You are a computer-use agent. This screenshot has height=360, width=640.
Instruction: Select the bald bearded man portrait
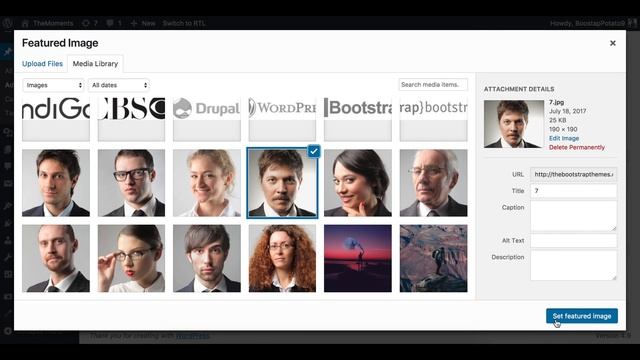point(56,258)
